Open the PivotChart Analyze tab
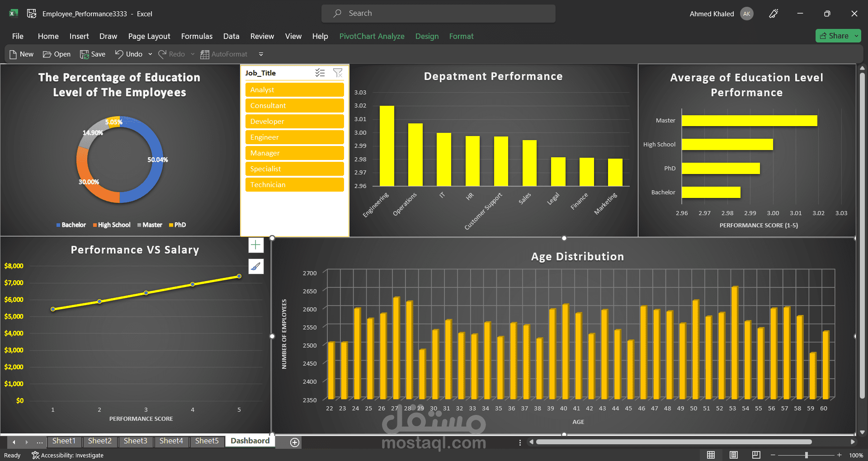This screenshot has width=868, height=461. (x=372, y=36)
